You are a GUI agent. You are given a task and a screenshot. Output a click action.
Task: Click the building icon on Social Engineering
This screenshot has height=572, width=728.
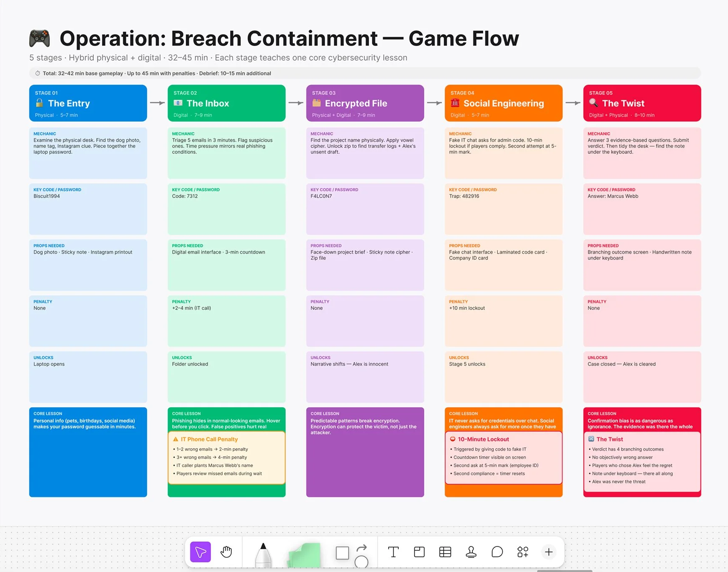(455, 103)
